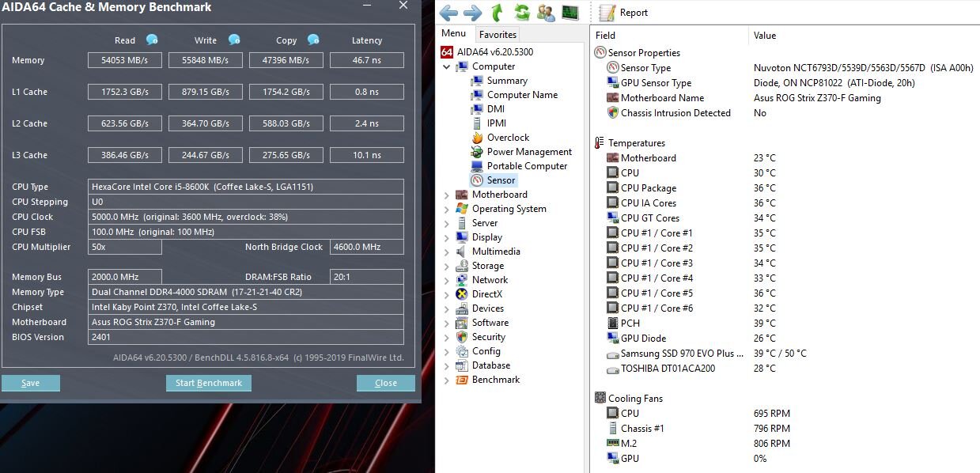Click the Start Benchmark button
This screenshot has height=473, width=980.
[x=209, y=383]
